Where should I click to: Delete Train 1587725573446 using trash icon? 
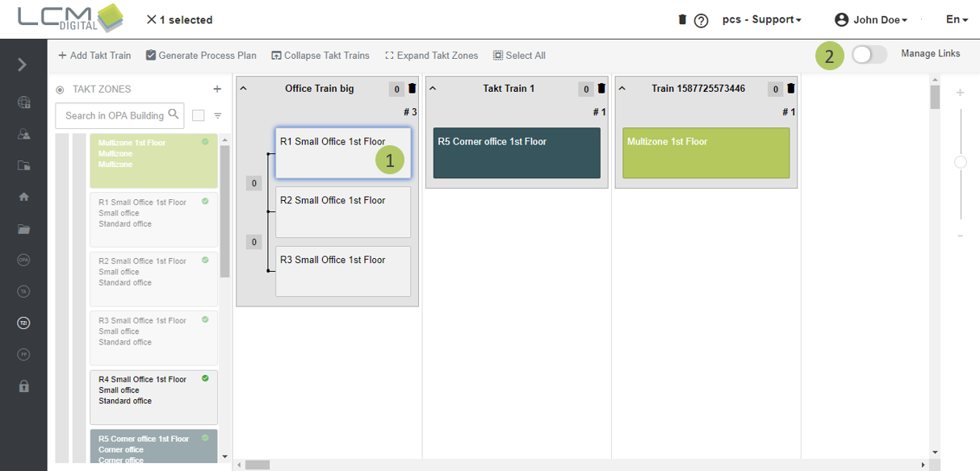791,89
